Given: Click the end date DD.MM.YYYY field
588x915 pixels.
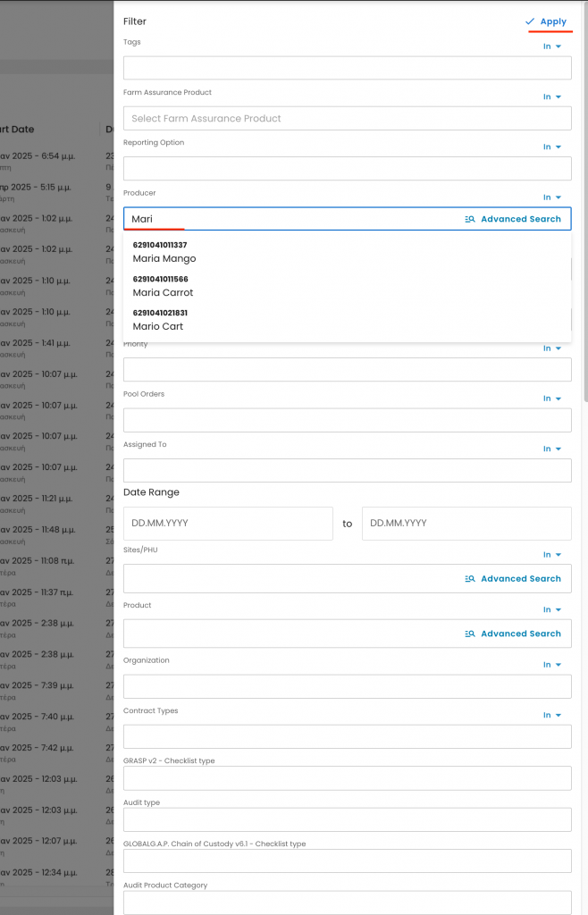Looking at the screenshot, I should (466, 524).
